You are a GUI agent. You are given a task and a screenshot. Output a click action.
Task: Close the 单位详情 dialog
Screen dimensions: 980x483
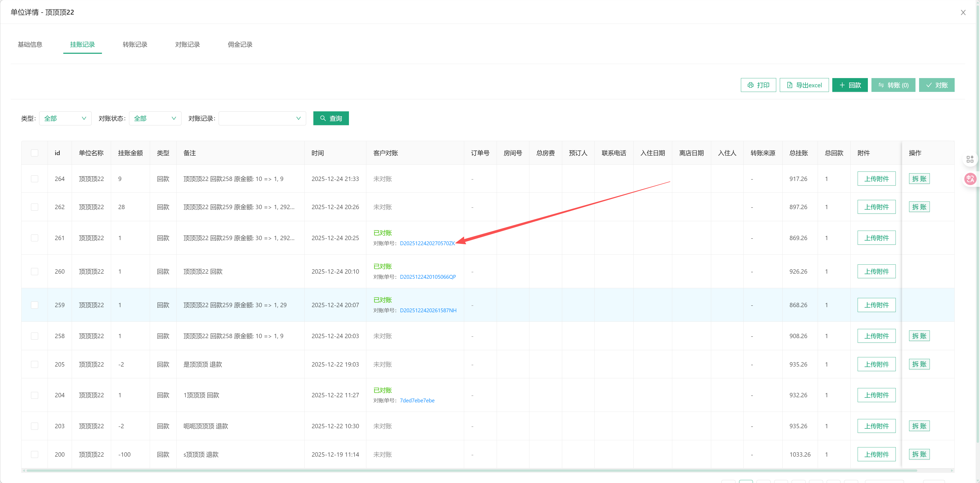(963, 13)
